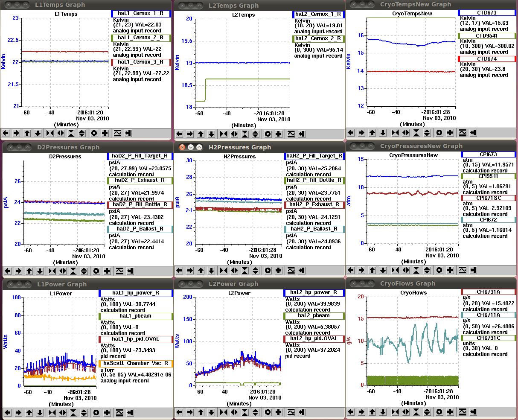Screen dimensions: 518x420
Task: Select the haL1_Cernox_1_R curve legend
Action: pos(140,14)
